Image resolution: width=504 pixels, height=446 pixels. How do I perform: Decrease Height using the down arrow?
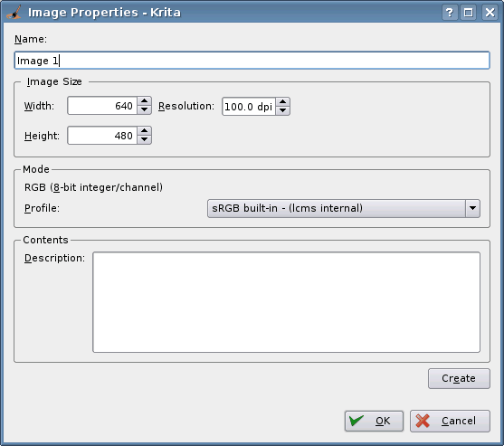tap(144, 139)
